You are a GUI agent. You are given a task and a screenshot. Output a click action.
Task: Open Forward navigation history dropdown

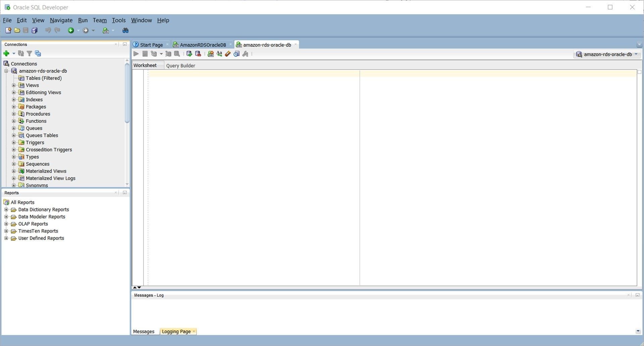(93, 31)
